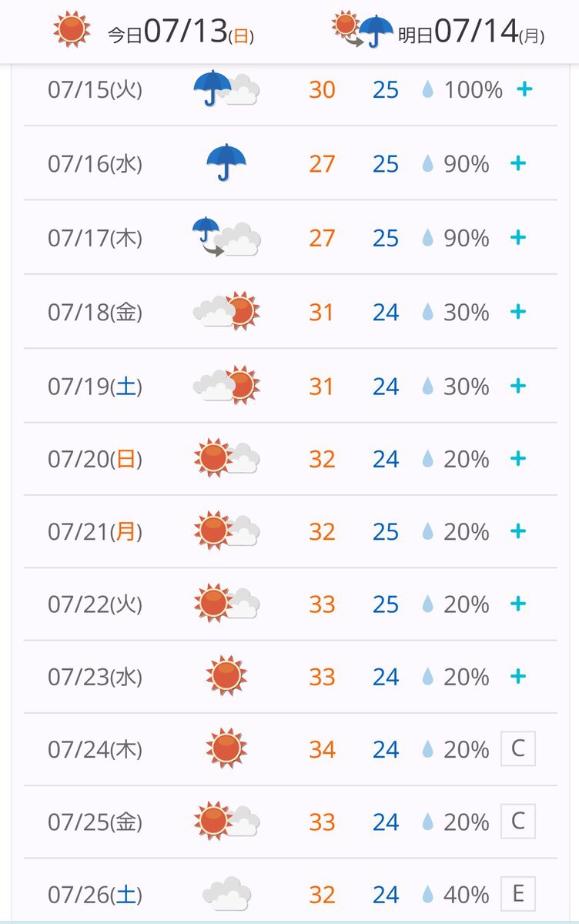Viewport: 579px width, 924px height.
Task: Expand the 07/18 row plus sign
Action: pos(518,311)
